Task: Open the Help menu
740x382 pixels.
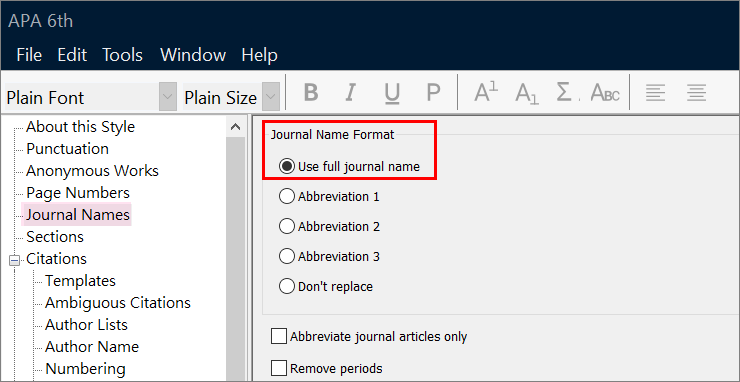Action: 260,55
